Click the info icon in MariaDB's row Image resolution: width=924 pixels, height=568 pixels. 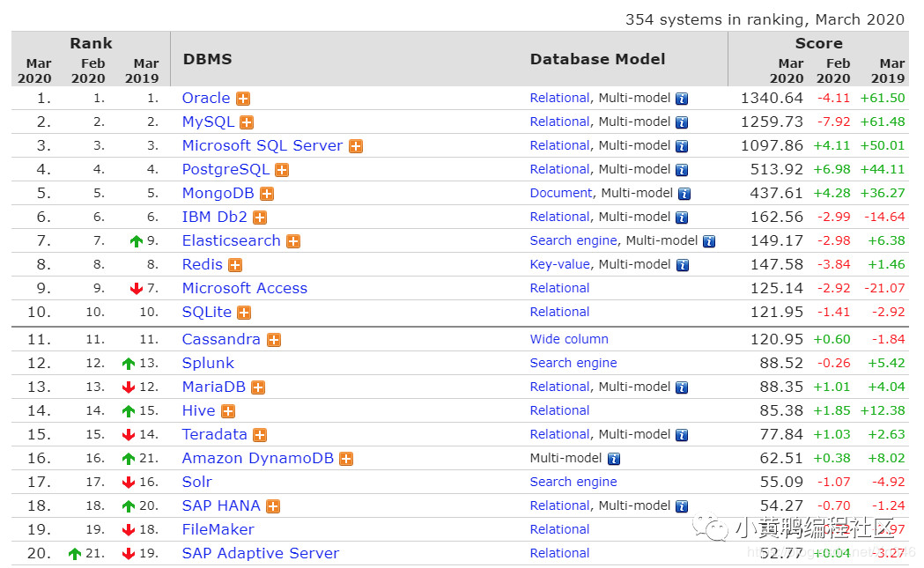click(x=682, y=387)
